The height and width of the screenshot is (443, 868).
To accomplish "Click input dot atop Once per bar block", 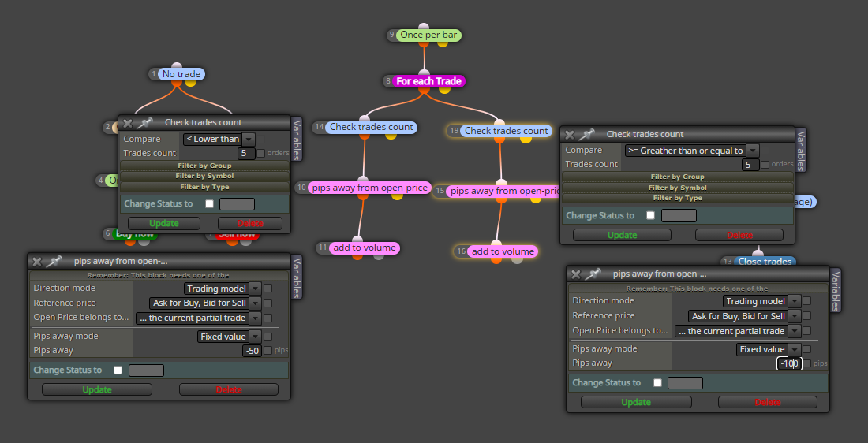I will coord(424,27).
